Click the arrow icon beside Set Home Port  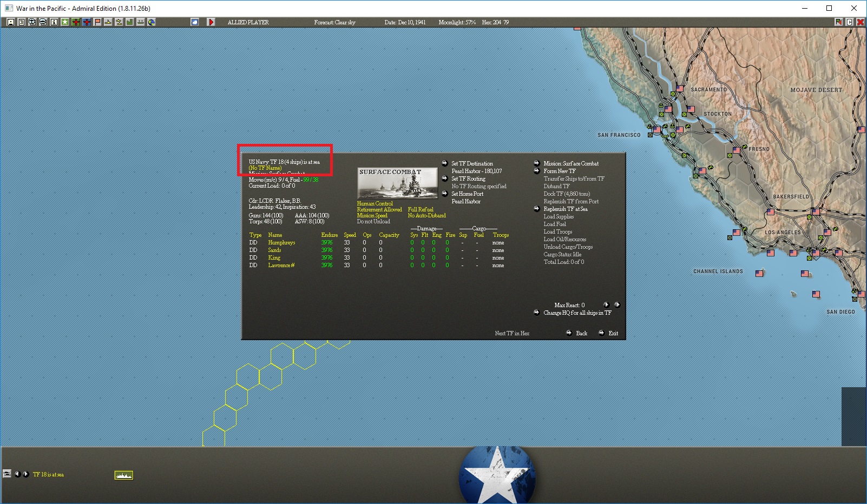(444, 194)
